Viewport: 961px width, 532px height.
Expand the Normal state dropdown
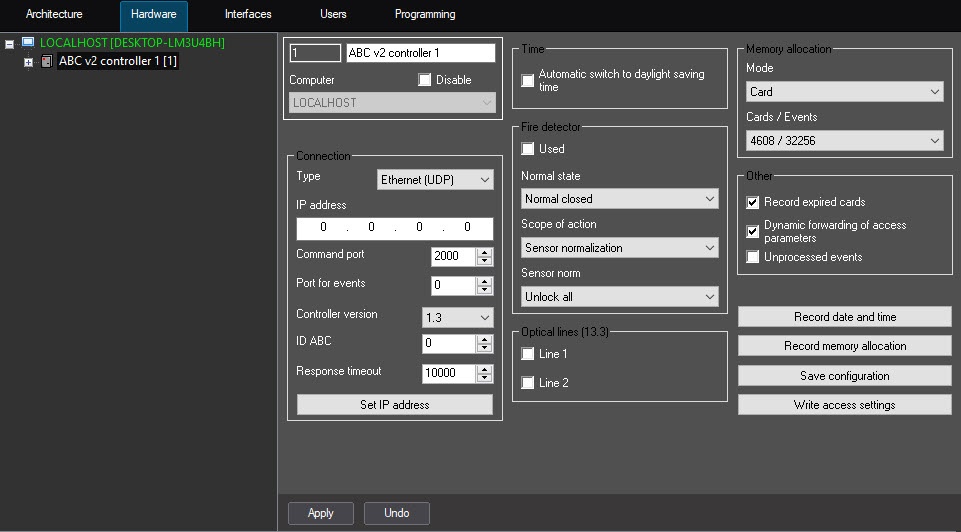click(x=619, y=199)
